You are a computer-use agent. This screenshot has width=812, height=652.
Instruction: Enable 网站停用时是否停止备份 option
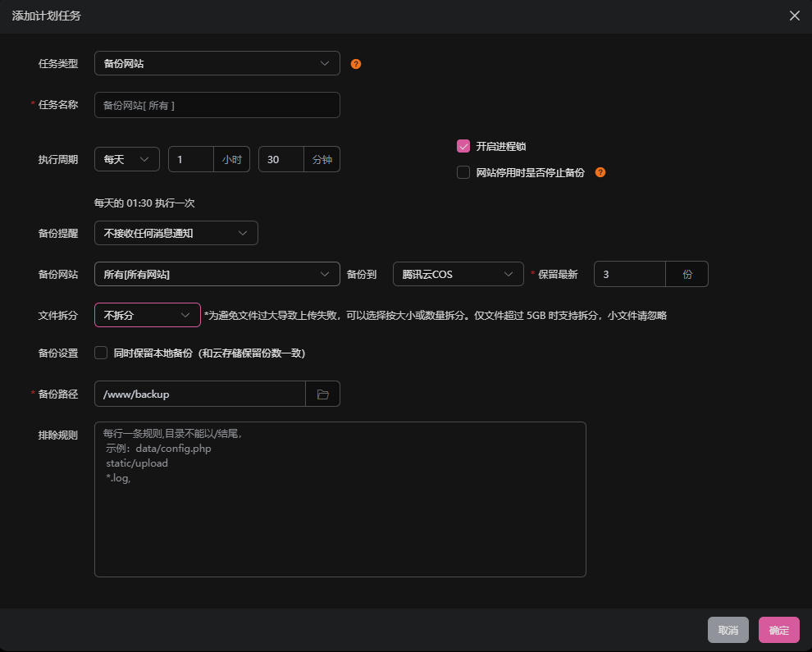pyautogui.click(x=463, y=172)
